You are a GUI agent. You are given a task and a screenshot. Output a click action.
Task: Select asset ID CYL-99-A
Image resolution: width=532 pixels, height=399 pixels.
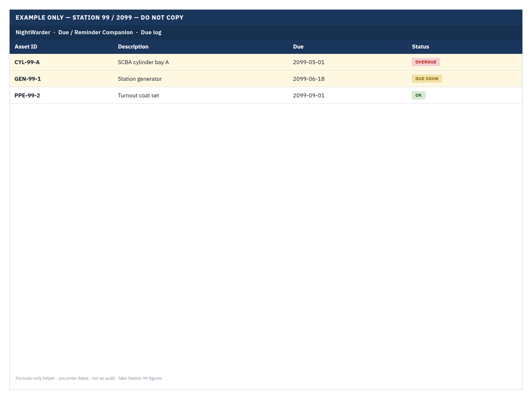click(27, 62)
